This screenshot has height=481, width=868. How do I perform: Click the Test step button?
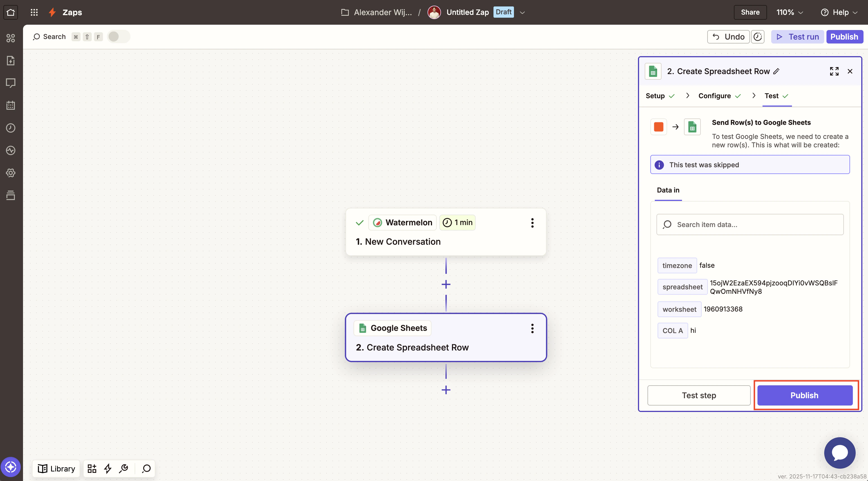[699, 396]
